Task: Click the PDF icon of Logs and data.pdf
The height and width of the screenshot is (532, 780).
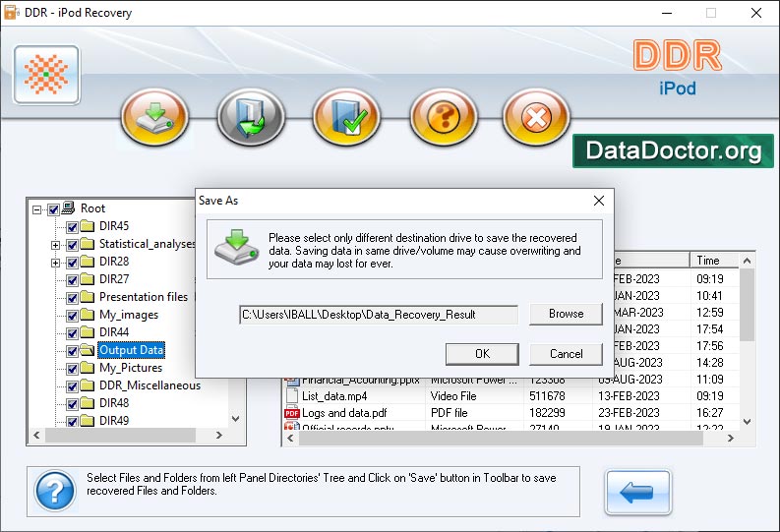Action: [x=291, y=413]
